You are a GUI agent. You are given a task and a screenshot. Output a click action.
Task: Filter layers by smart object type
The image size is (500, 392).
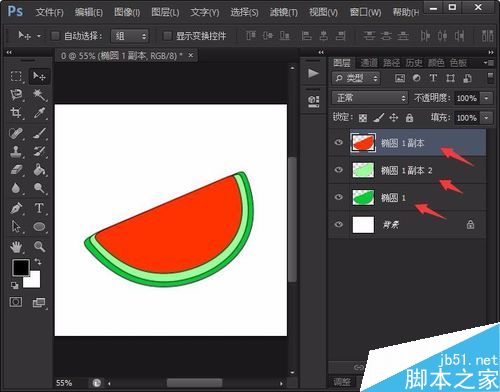click(467, 78)
